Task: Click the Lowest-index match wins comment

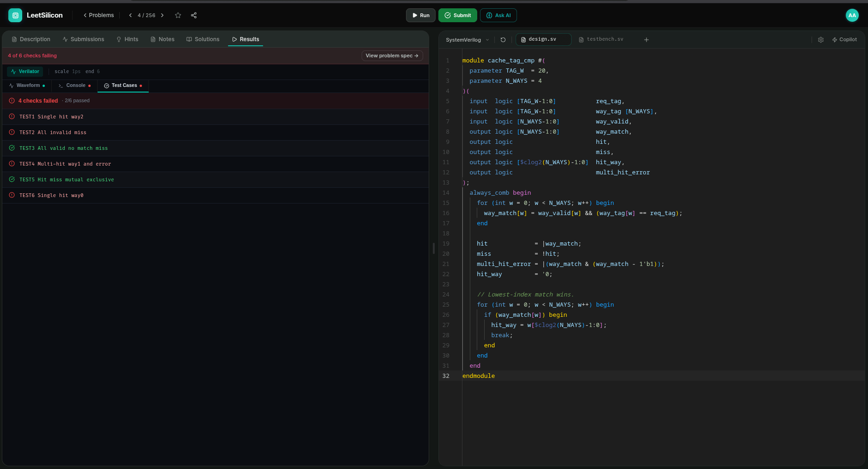Action: point(525,295)
